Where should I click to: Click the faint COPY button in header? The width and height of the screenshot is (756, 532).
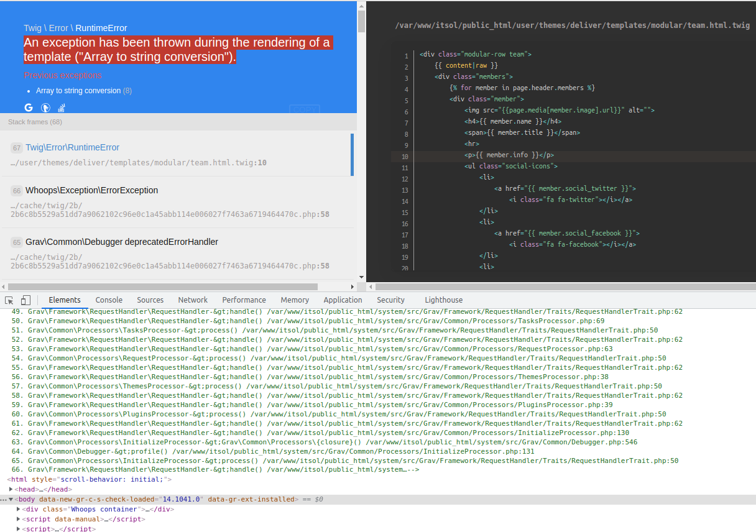point(305,109)
